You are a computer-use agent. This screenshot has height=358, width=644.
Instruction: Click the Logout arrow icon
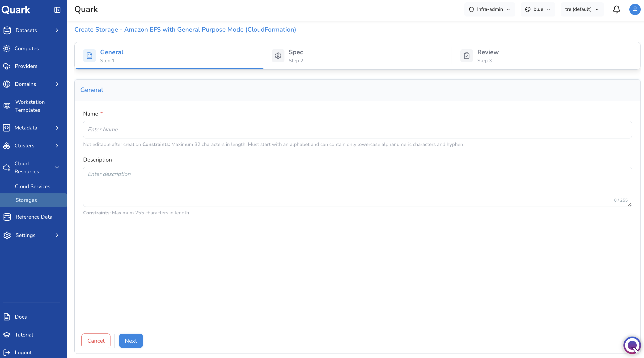pos(7,353)
